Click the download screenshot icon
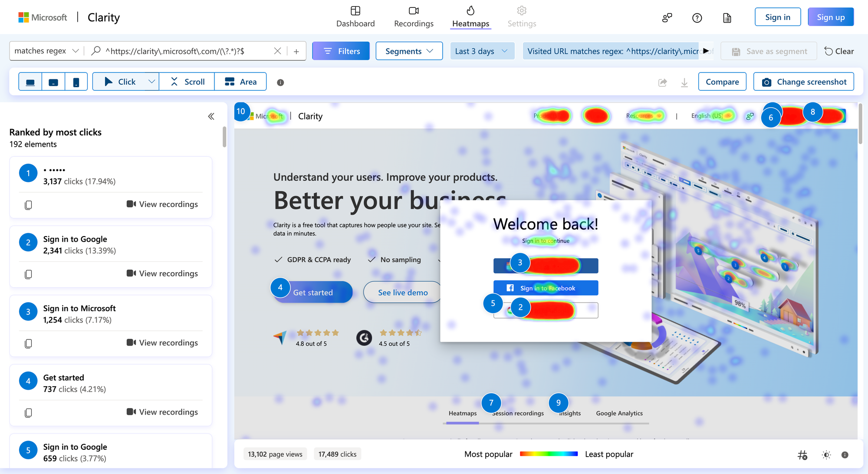Screen dimensions: 868x474 [684, 82]
